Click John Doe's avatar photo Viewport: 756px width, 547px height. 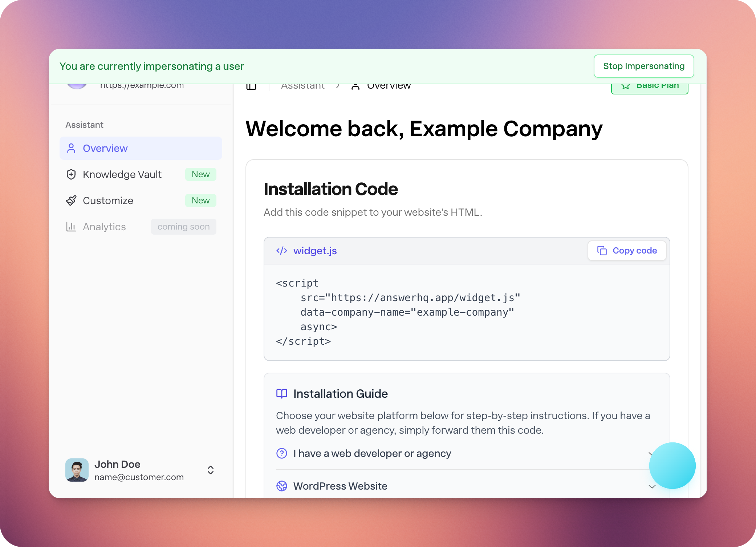pos(77,470)
